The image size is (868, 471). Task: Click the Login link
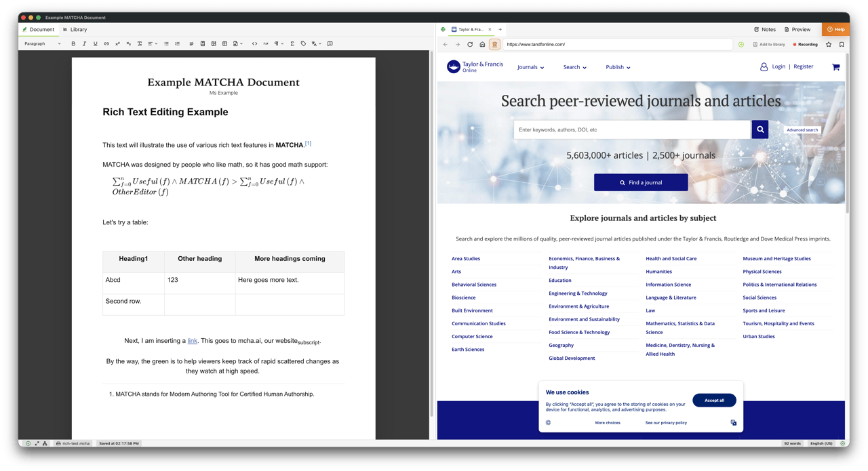(x=778, y=66)
